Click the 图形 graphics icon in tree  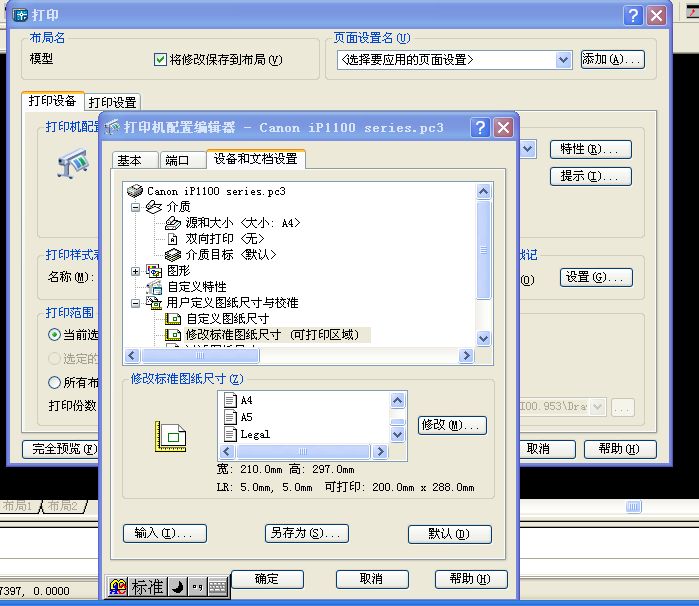[154, 271]
